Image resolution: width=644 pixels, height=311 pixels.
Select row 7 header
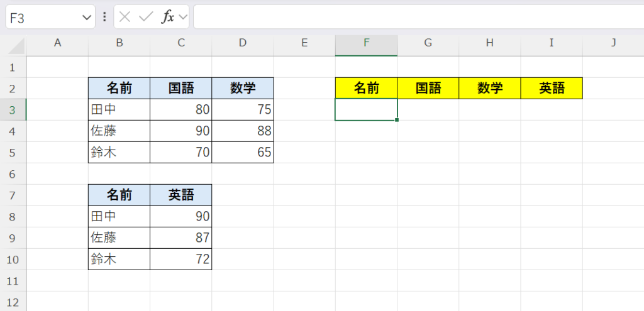13,195
